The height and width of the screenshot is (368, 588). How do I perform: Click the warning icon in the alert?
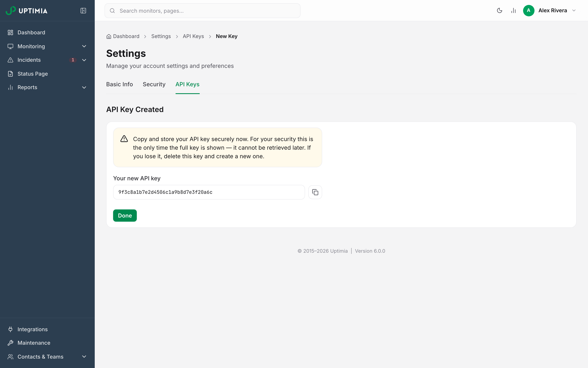[124, 139]
